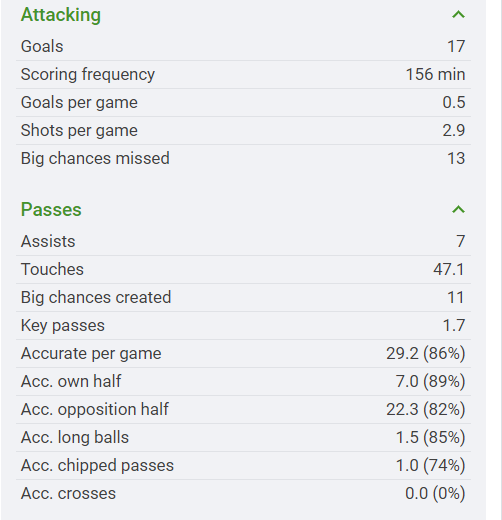
Task: Click the 156 min scoring frequency value
Action: click(435, 74)
